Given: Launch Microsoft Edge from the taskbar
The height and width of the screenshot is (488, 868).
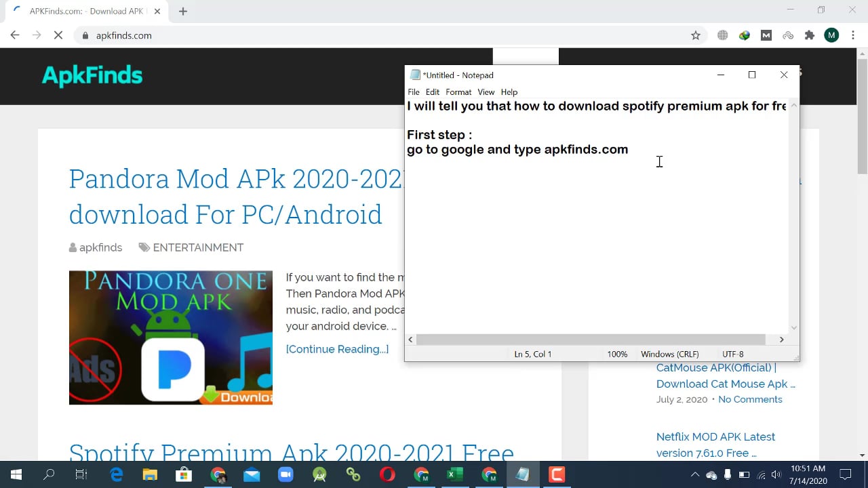Looking at the screenshot, I should 117,474.
